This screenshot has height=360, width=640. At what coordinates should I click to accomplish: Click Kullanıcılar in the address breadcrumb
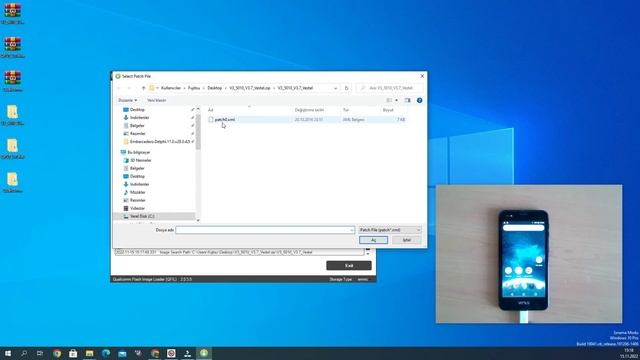pyautogui.click(x=171, y=88)
